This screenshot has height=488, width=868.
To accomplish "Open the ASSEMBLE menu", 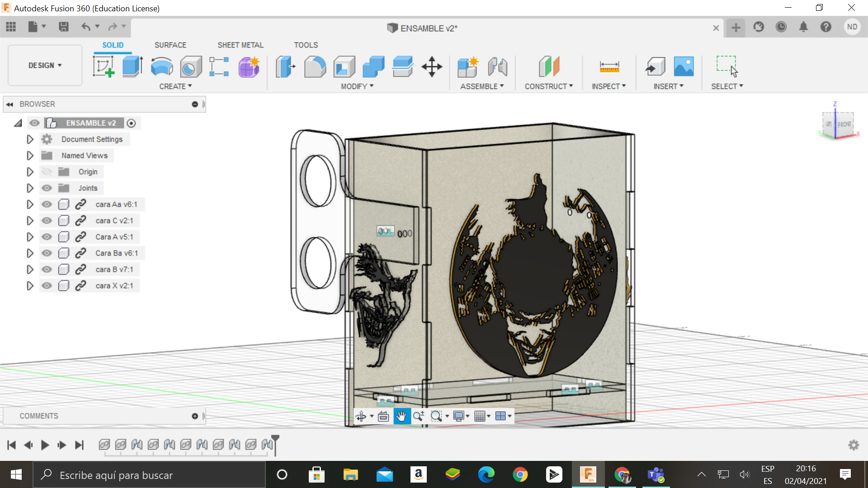I will 482,86.
